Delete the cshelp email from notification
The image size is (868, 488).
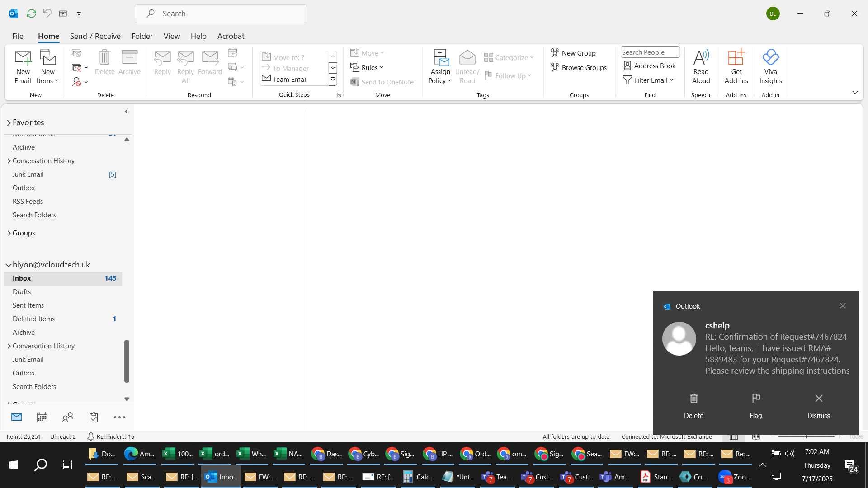[693, 405]
